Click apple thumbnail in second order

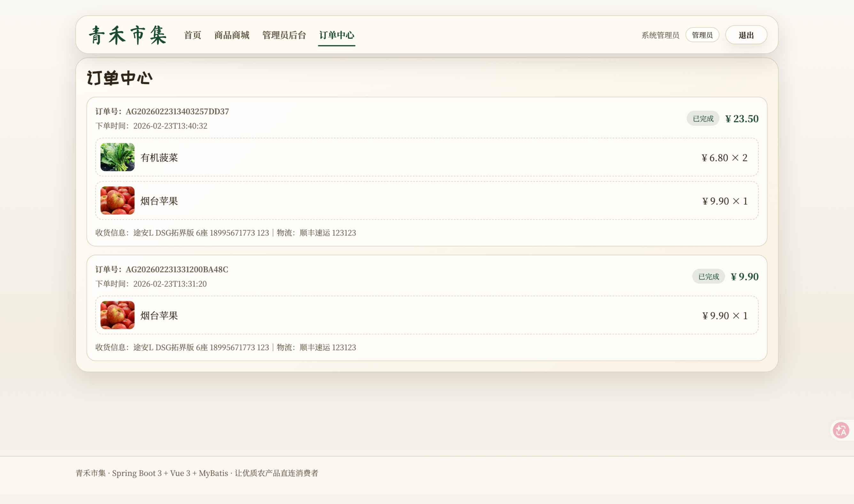tap(118, 315)
